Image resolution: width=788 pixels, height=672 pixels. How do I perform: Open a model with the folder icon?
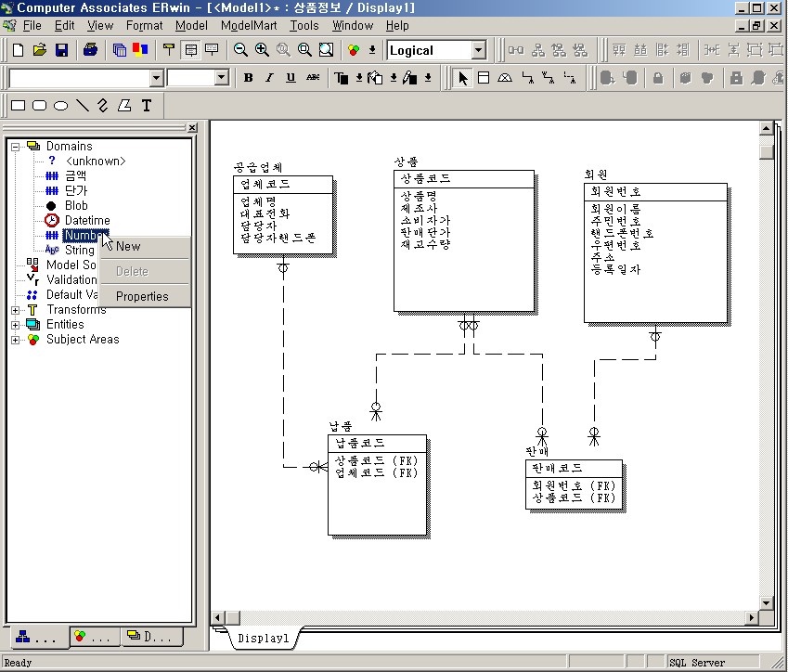pos(40,50)
